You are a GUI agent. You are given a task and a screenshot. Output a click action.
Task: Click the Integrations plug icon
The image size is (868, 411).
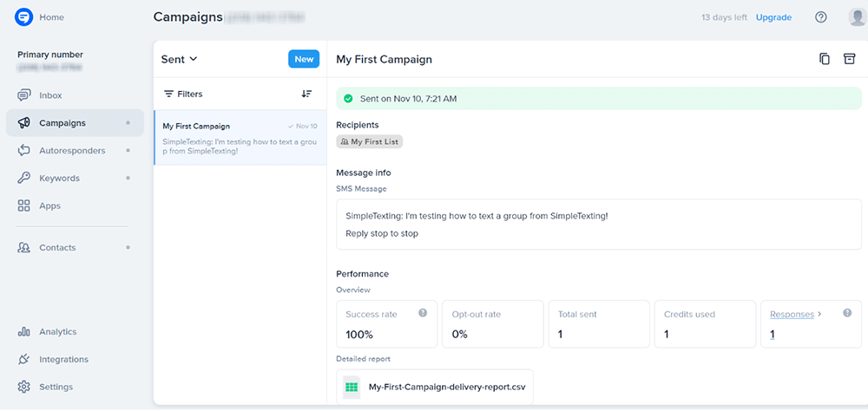point(23,360)
